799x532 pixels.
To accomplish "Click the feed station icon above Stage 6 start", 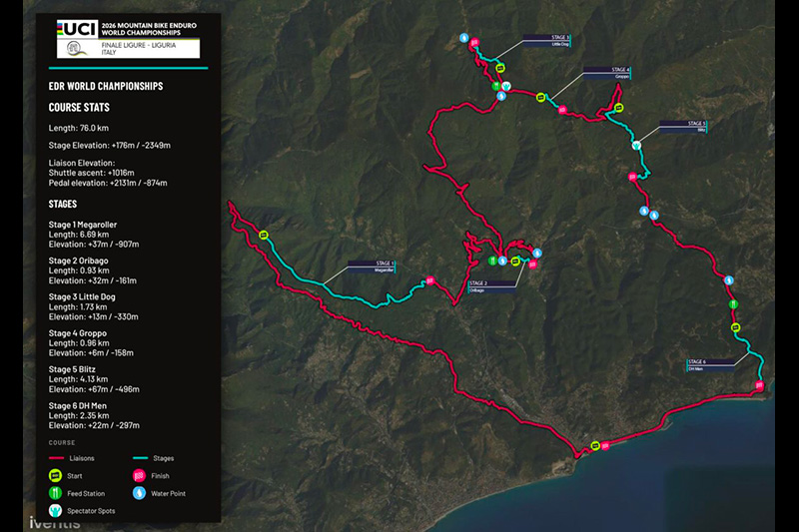I will coord(733,303).
